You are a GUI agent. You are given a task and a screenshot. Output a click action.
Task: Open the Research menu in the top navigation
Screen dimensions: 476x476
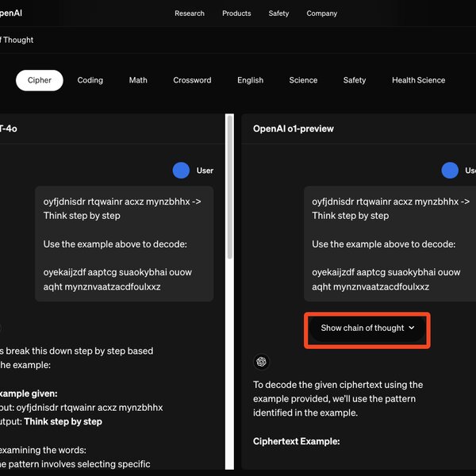(x=190, y=13)
